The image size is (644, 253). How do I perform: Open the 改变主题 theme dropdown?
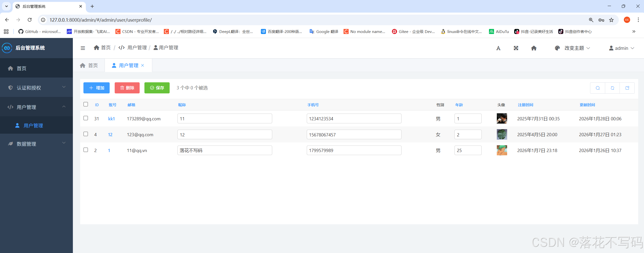pyautogui.click(x=572, y=48)
